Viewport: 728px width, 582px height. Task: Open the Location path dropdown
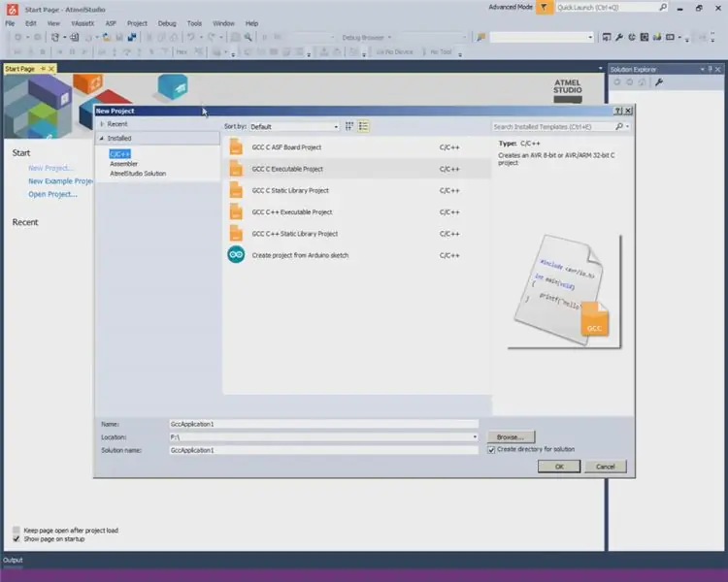475,436
